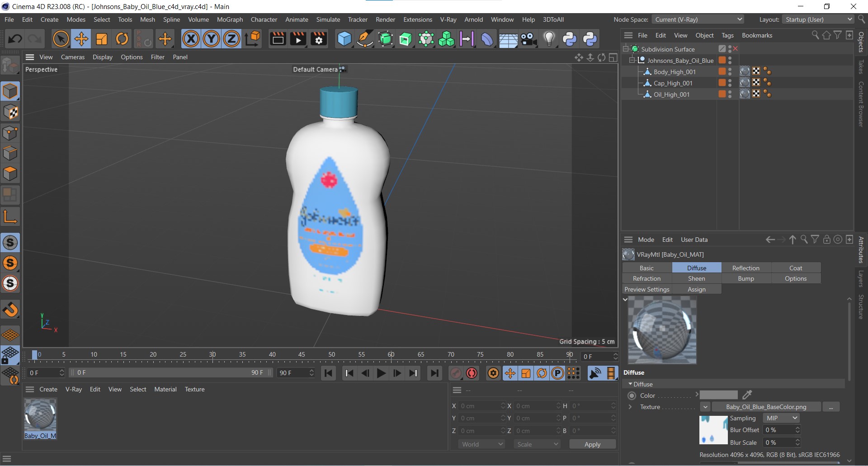
Task: Click the Diffuse color swatch
Action: 719,395
